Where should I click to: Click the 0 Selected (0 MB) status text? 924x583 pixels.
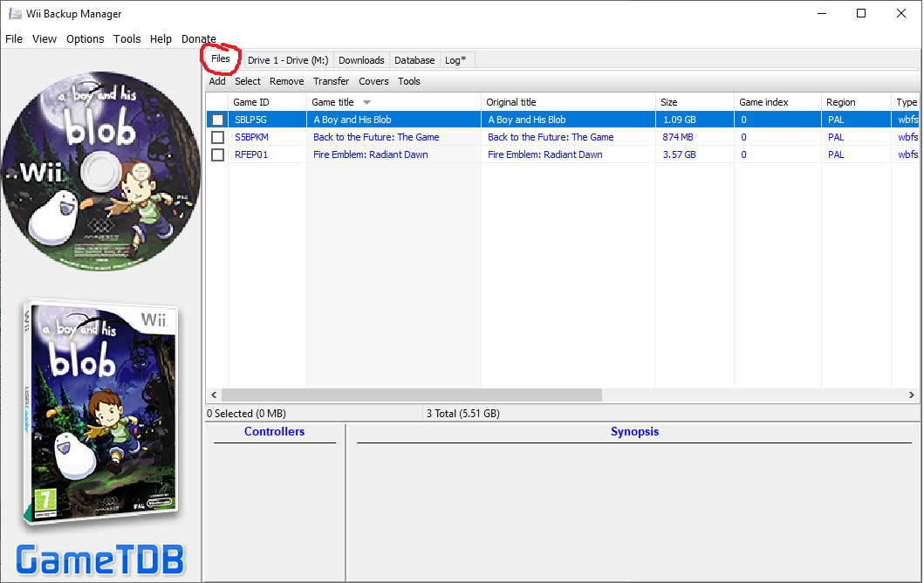pyautogui.click(x=246, y=414)
